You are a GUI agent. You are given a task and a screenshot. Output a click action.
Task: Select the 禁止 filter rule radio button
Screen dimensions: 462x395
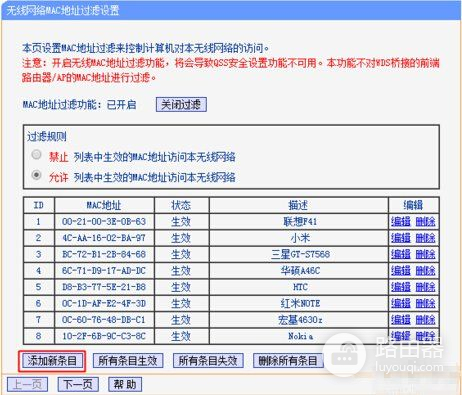pos(36,155)
